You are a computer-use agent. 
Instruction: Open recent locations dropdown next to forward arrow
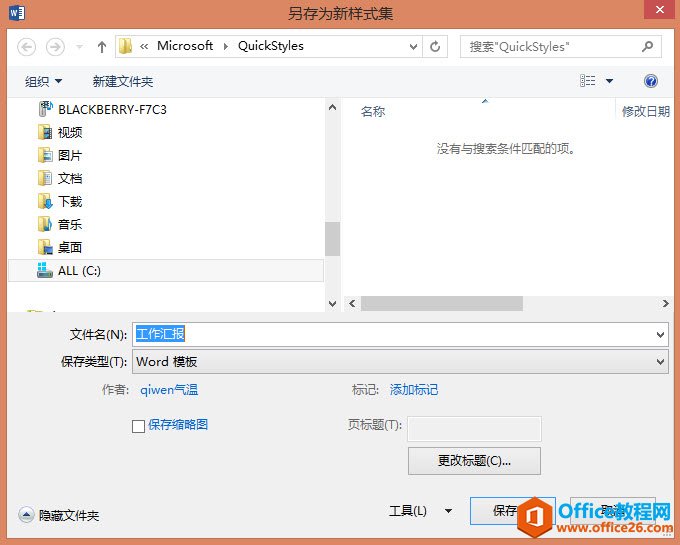[79, 46]
